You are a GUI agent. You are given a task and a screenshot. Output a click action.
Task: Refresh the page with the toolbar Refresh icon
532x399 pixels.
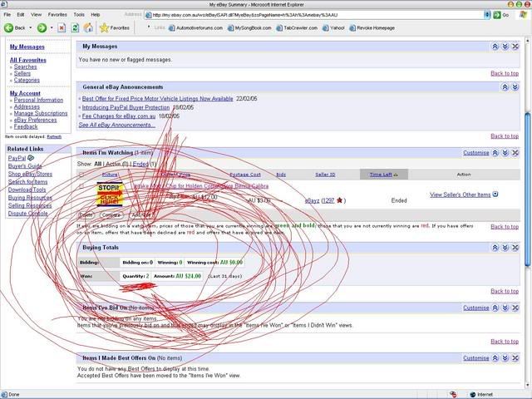tap(75, 27)
